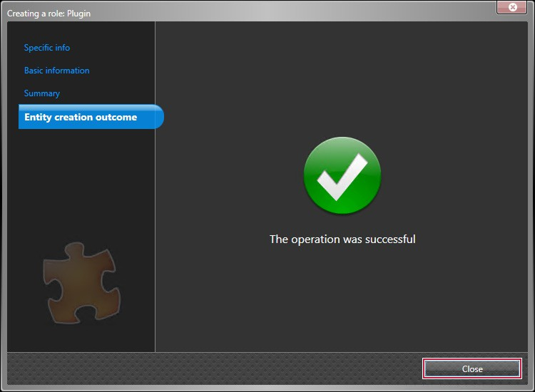Click empty content area above the checkmark

(x=342, y=78)
